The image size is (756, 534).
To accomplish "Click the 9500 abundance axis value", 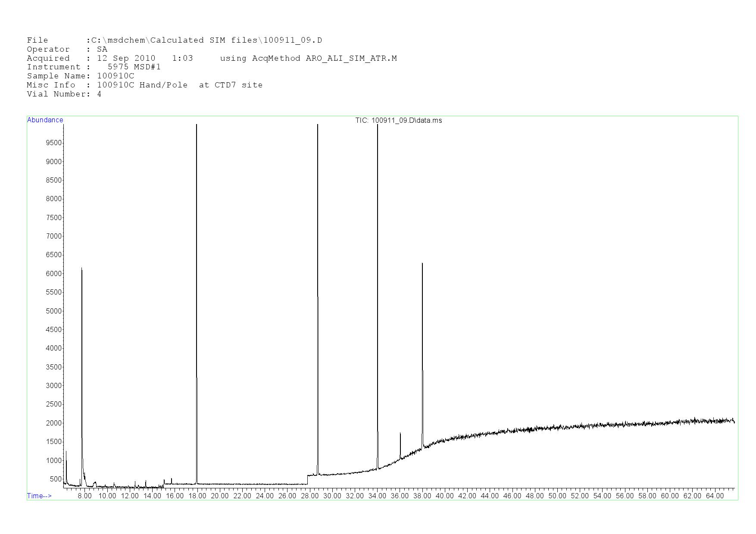I will tap(54, 143).
